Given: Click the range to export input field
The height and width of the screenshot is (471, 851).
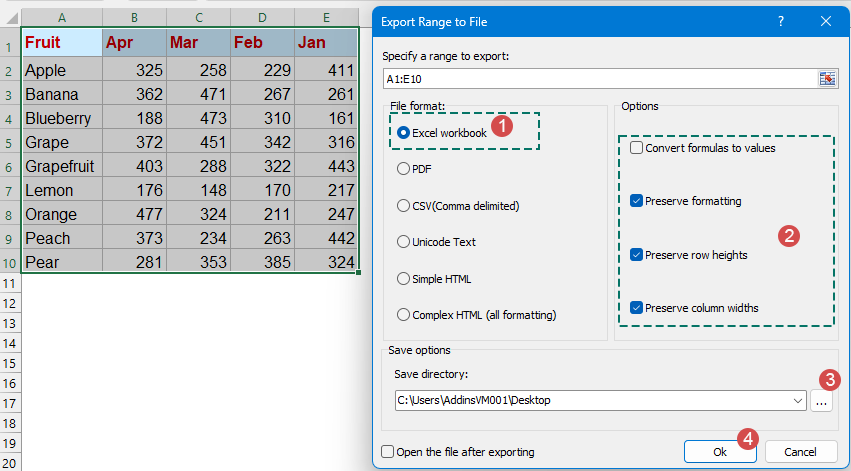Looking at the screenshot, I should pos(600,78).
